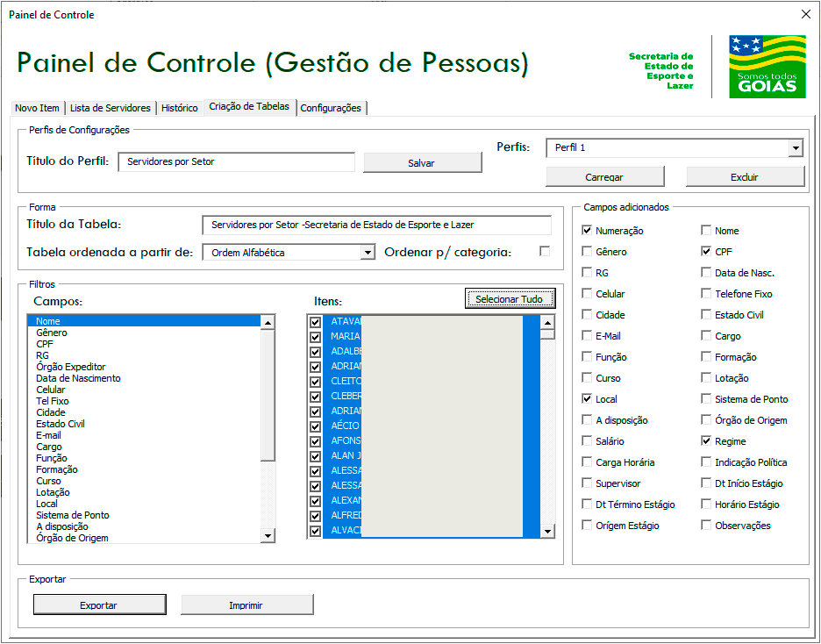
Task: Check the Cargo checkbox in Campos adicionados
Action: click(x=706, y=336)
